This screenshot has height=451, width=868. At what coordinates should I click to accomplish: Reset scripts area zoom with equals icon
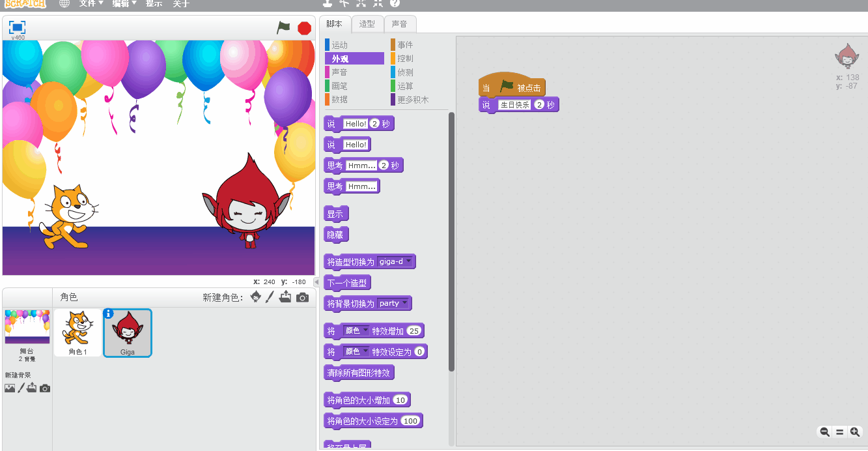[x=839, y=431]
